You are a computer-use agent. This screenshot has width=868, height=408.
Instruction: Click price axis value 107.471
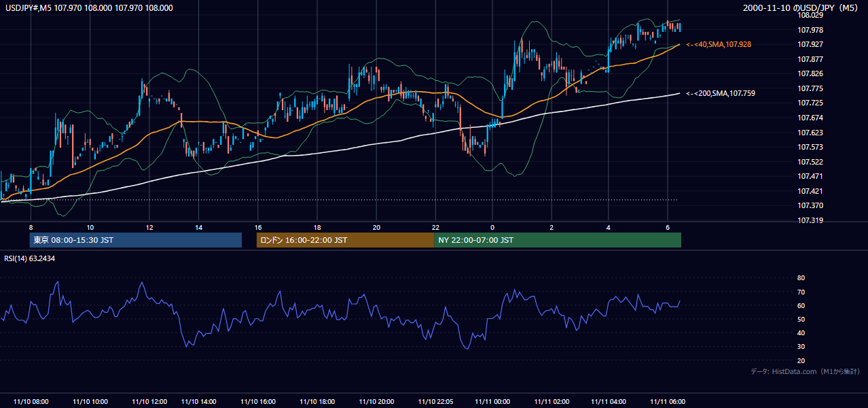coord(810,176)
